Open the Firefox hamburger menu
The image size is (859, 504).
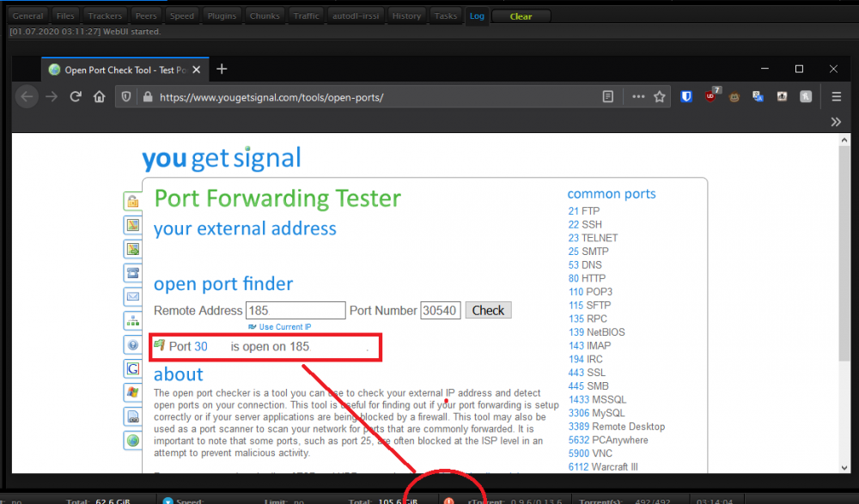click(836, 97)
